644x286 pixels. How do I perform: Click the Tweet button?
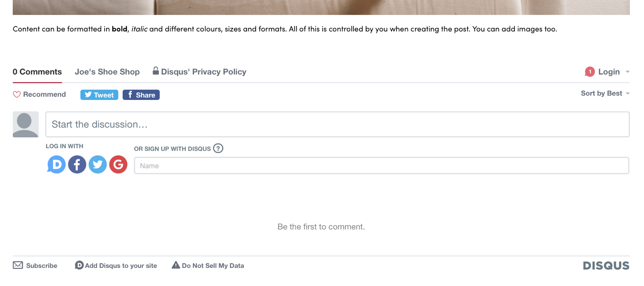(x=99, y=95)
